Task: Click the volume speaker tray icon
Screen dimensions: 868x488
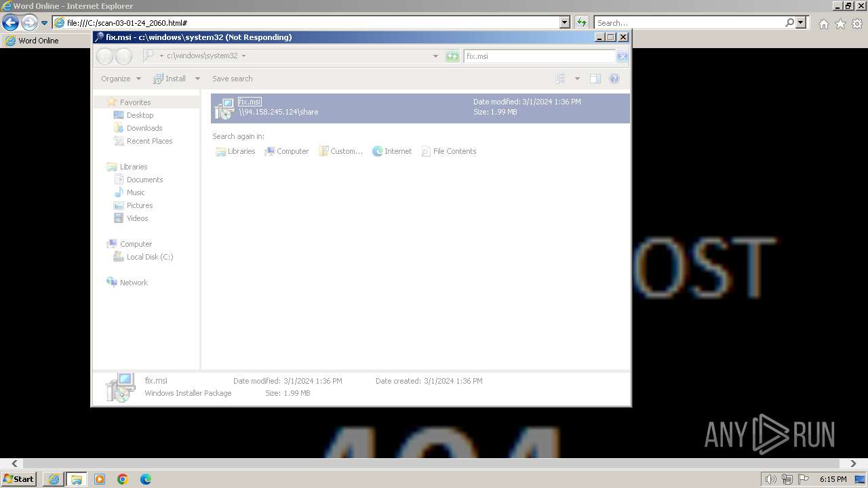Action: tap(771, 479)
